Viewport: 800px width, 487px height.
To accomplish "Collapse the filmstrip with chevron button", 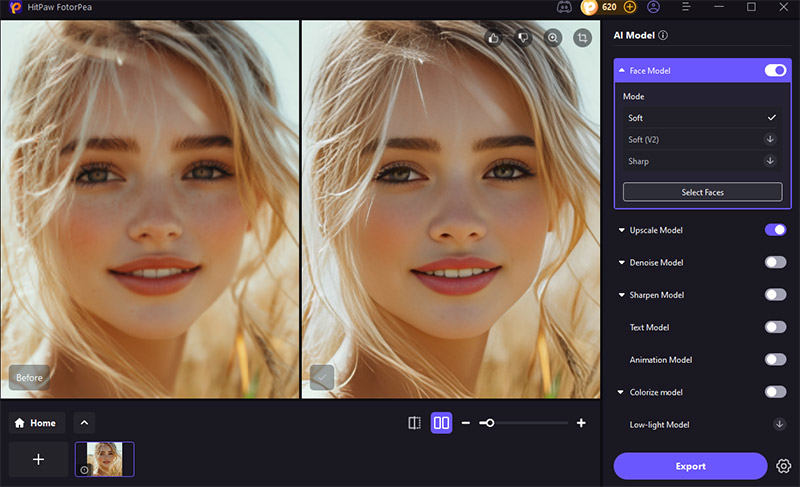I will coord(84,423).
